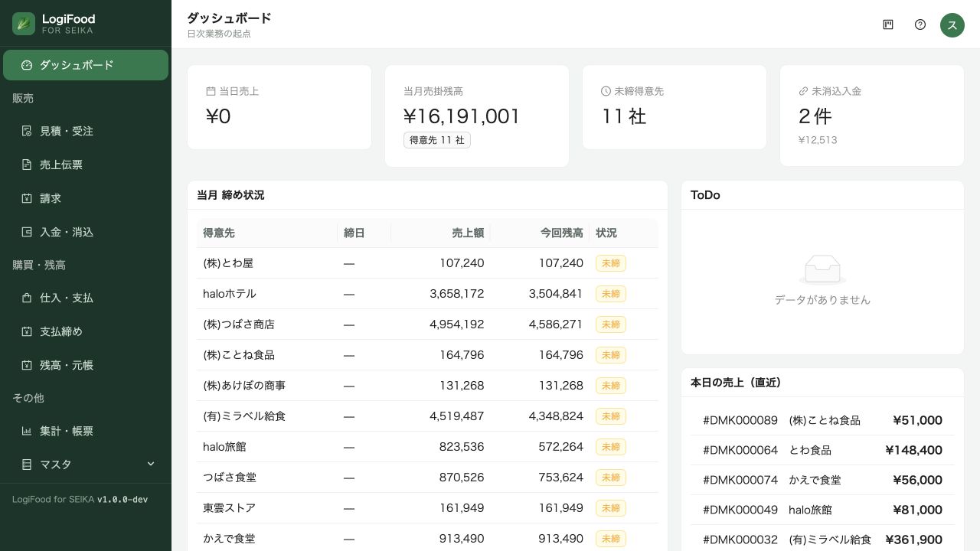Open the help question mark icon
This screenshot has height=551, width=980.
[x=920, y=24]
